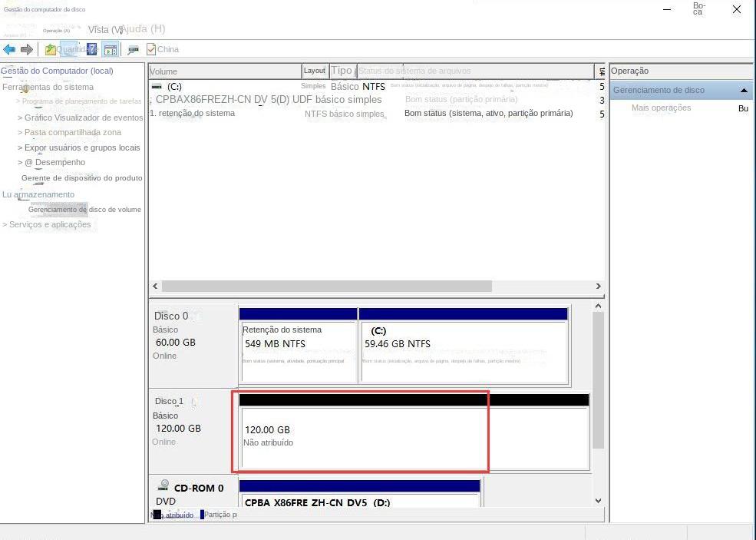The width and height of the screenshot is (756, 540).
Task: Click the (C:) volume drive icon in list
Action: [x=157, y=86]
